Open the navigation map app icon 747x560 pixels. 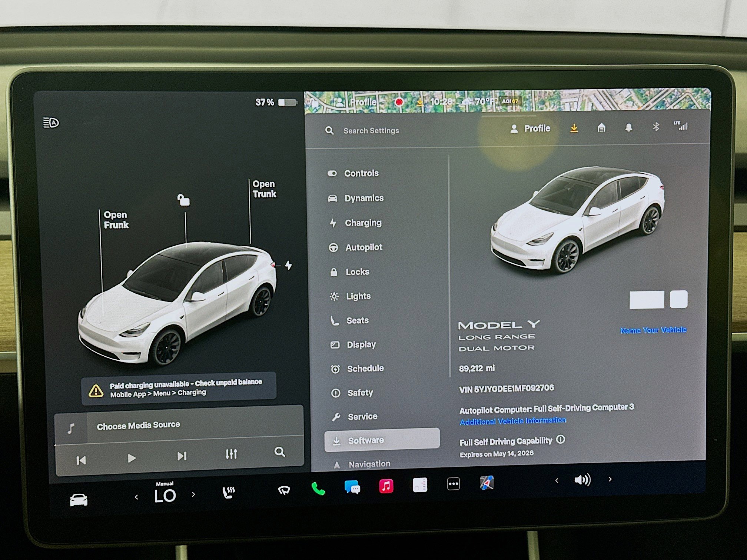487,483
